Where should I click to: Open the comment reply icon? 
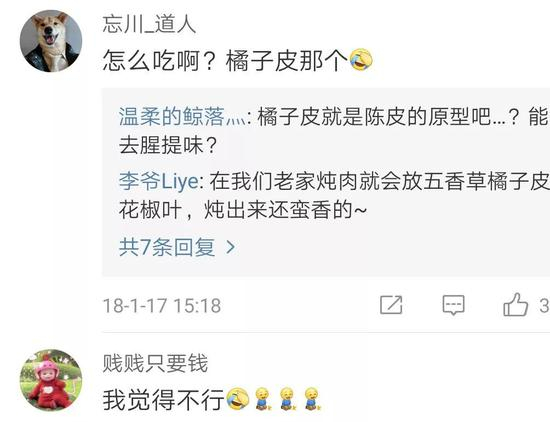point(454,305)
